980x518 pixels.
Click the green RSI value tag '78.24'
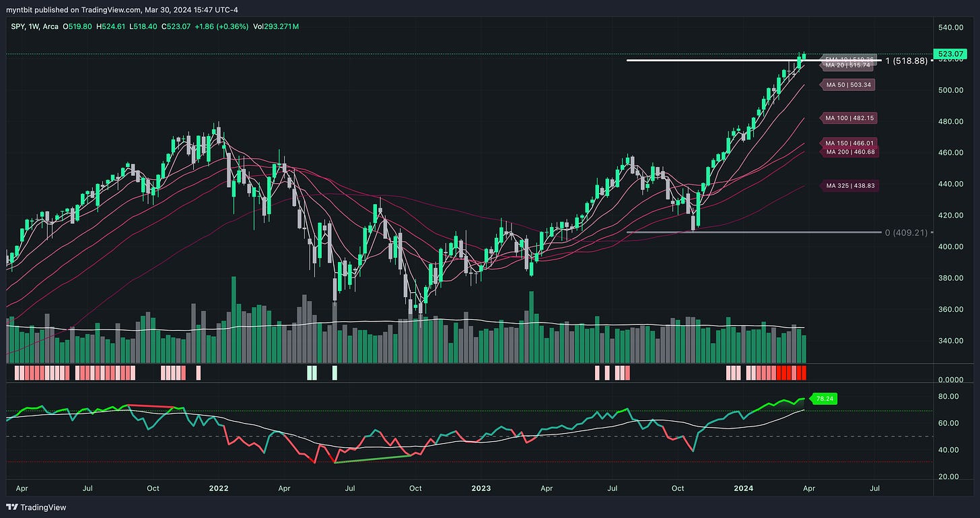[825, 399]
